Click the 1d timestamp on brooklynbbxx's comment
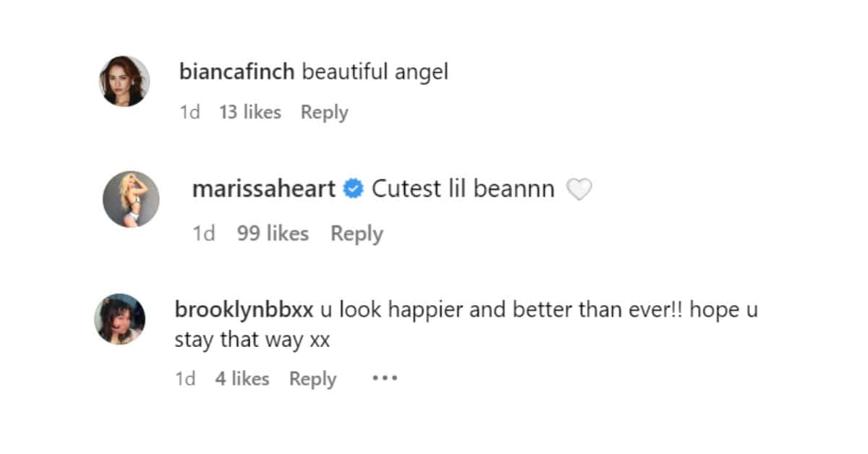Viewport: 868px width, 454px height. coord(185,378)
